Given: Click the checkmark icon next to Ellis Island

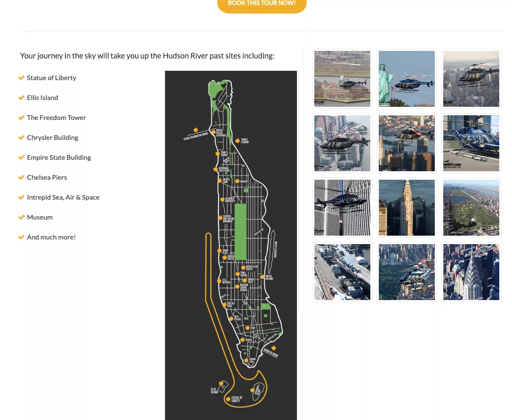Looking at the screenshot, I should (x=21, y=97).
